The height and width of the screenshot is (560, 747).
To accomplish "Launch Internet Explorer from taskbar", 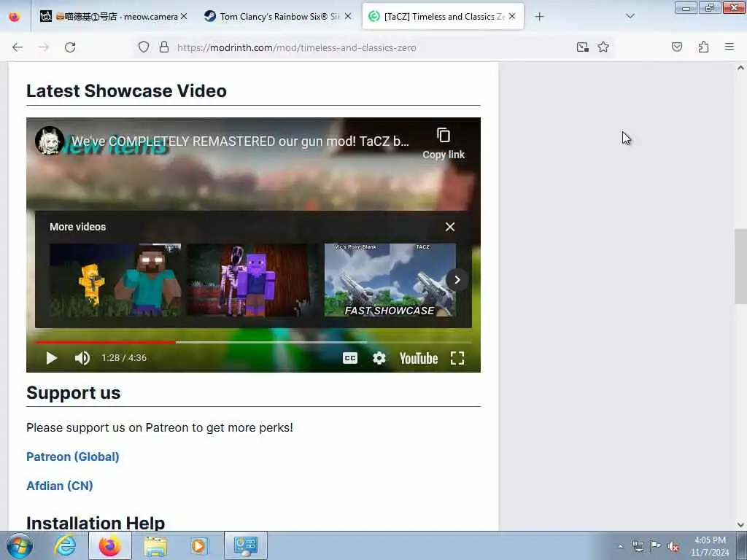I will point(65,545).
